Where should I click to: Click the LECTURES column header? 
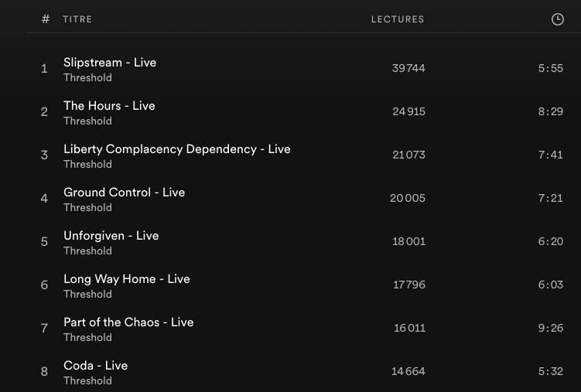pyautogui.click(x=398, y=19)
